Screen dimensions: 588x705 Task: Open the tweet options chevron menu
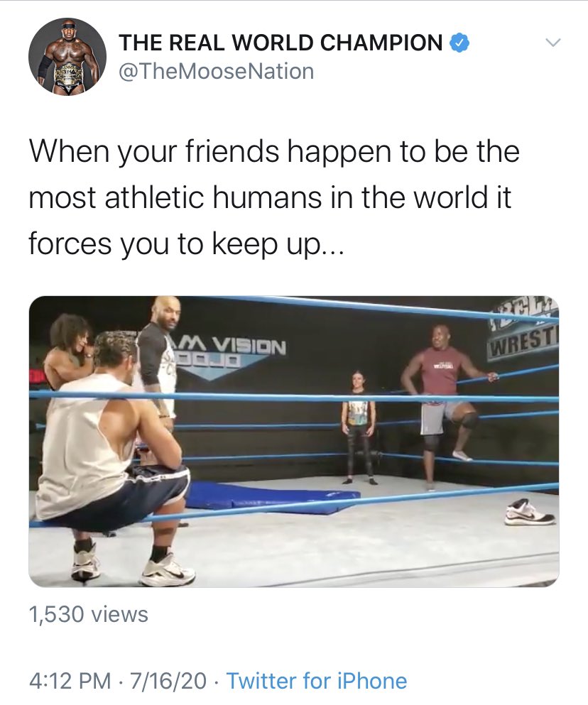point(553,43)
